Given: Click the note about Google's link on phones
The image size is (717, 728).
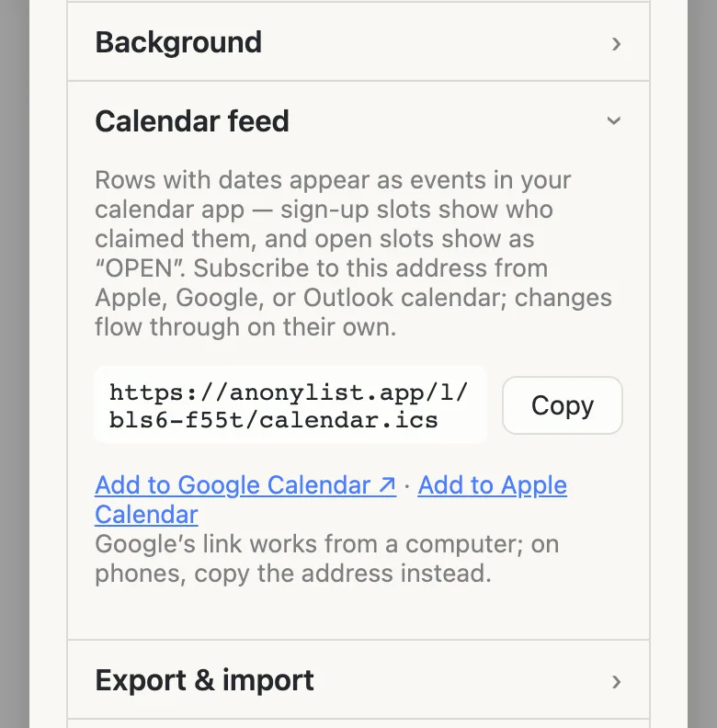Looking at the screenshot, I should (327, 559).
